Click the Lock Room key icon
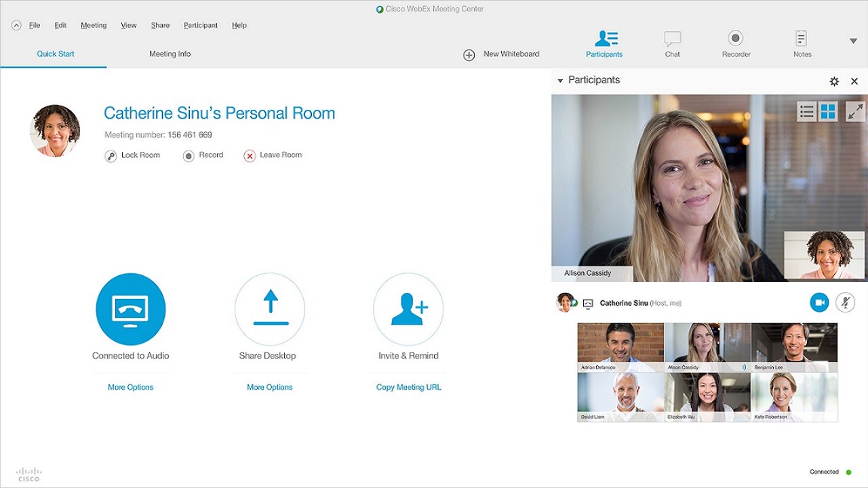 (x=111, y=156)
